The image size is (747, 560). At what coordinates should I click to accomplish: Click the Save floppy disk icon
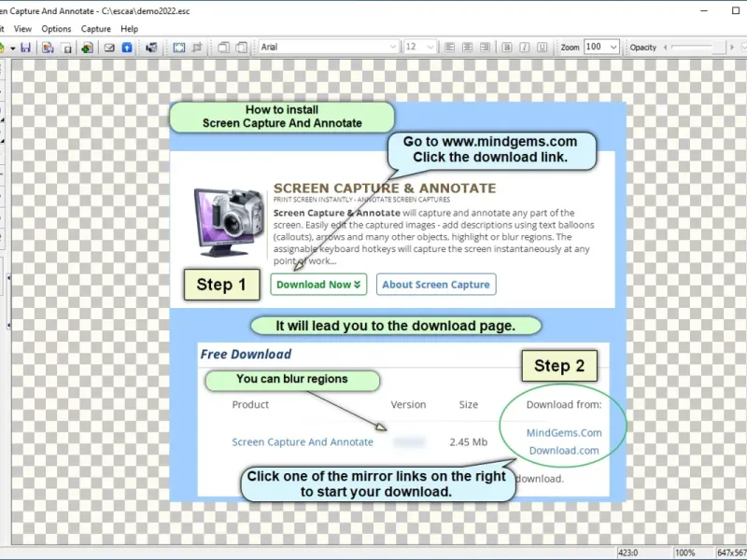click(26, 48)
